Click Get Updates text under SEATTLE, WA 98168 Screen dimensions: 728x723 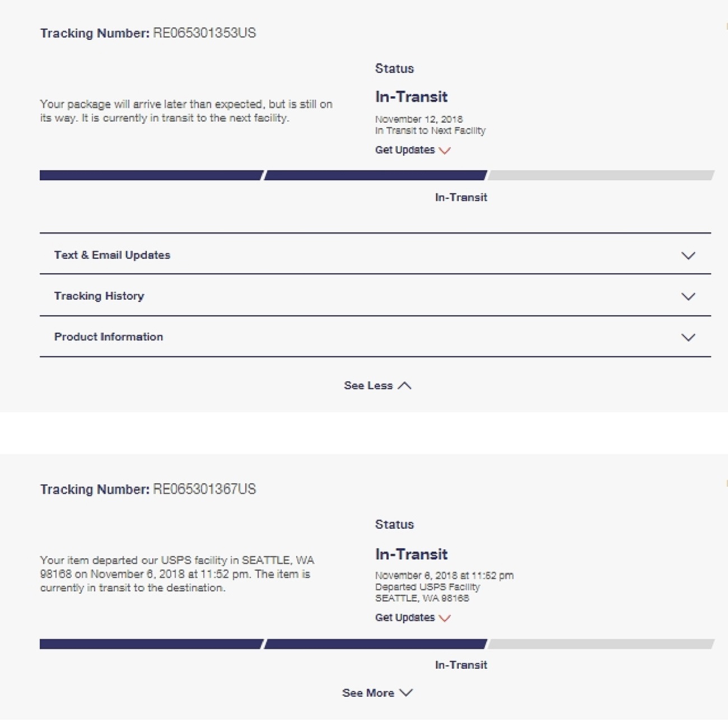point(405,617)
